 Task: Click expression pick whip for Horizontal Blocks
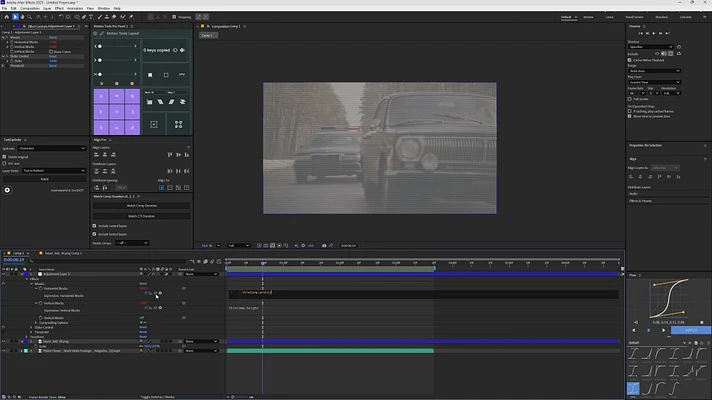pos(155,293)
